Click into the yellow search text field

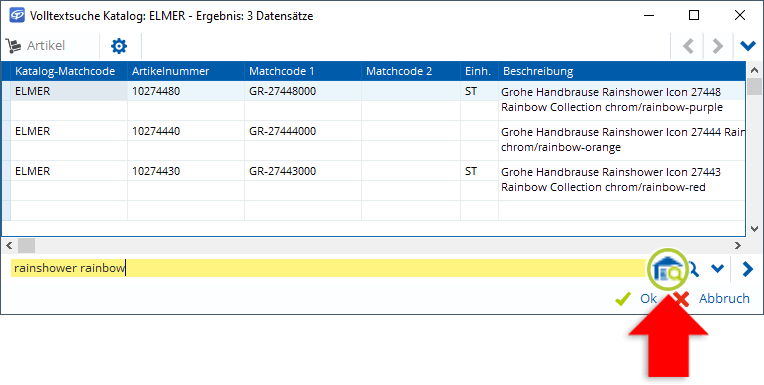[329, 268]
